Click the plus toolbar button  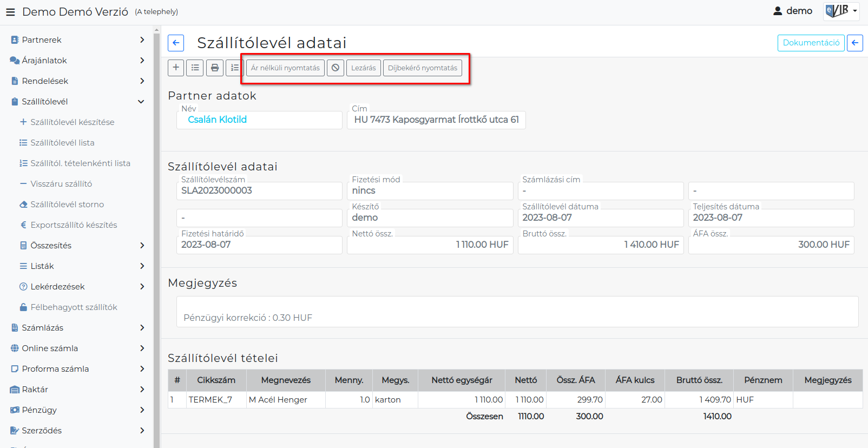(176, 68)
